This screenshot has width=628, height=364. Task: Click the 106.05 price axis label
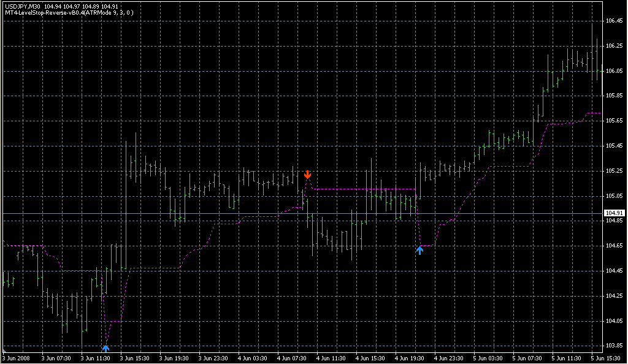pos(614,71)
